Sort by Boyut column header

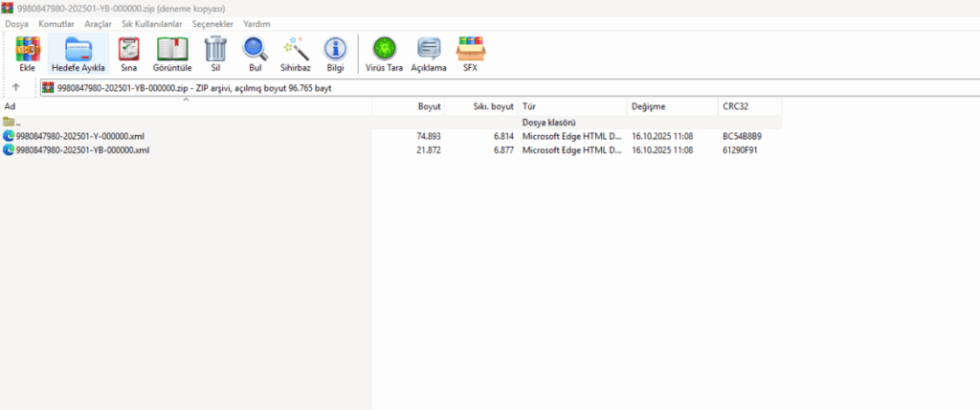pyautogui.click(x=408, y=106)
